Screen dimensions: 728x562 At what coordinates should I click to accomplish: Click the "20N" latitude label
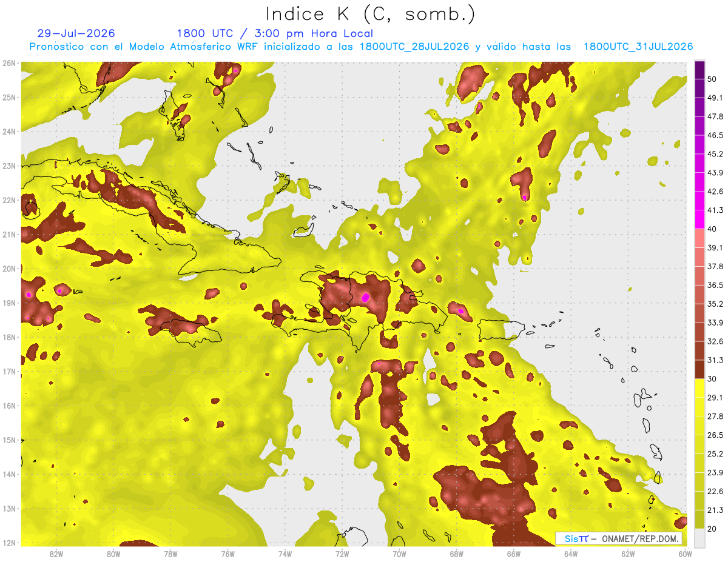9,269
